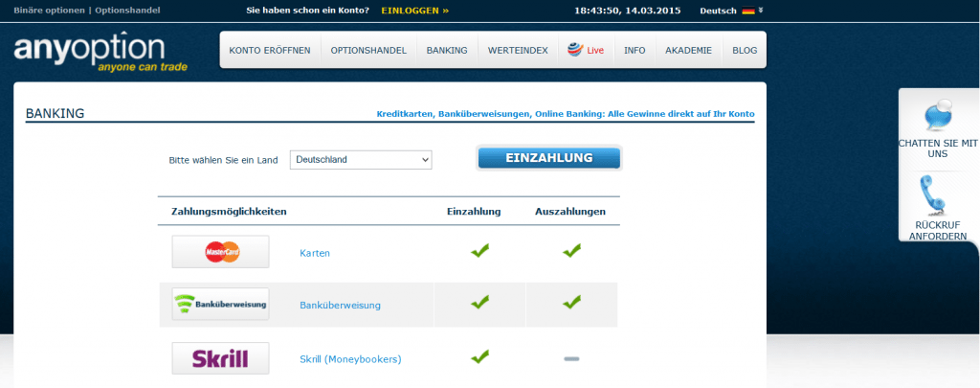Click the blue EINZAHLUNG button

(549, 158)
